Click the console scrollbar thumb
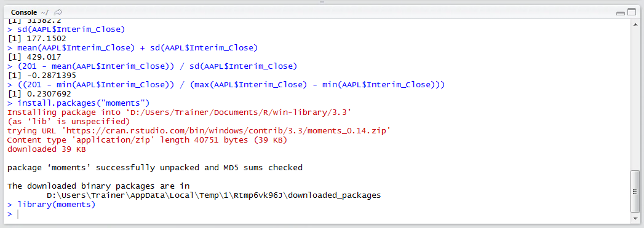The height and width of the screenshot is (228, 644). click(635, 192)
